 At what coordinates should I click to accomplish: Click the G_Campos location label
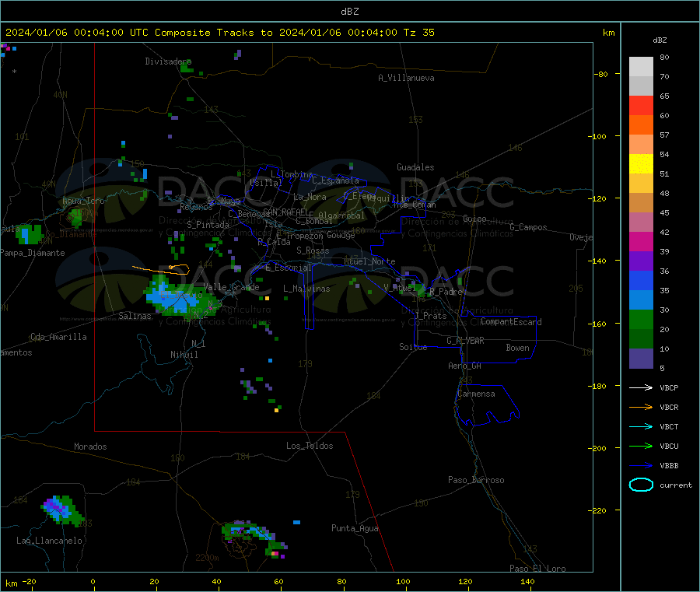pos(528,227)
